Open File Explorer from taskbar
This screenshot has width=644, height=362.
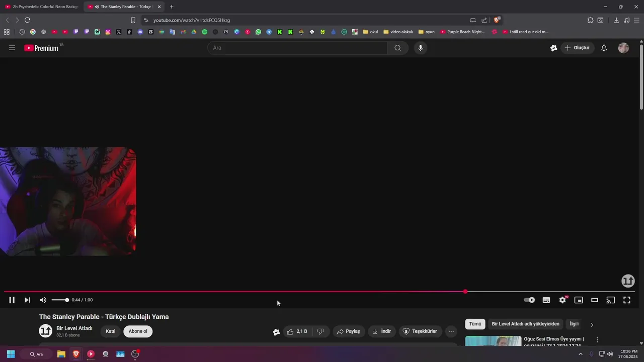coord(61,354)
